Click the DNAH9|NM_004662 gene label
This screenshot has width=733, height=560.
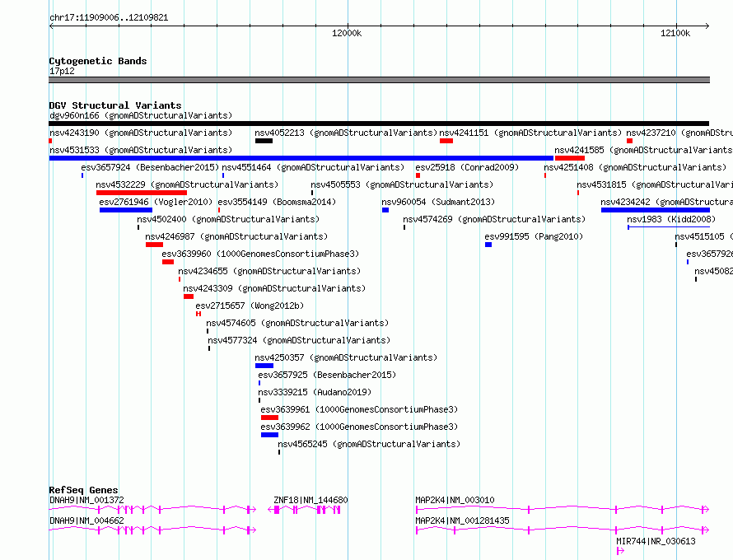pos(87,520)
